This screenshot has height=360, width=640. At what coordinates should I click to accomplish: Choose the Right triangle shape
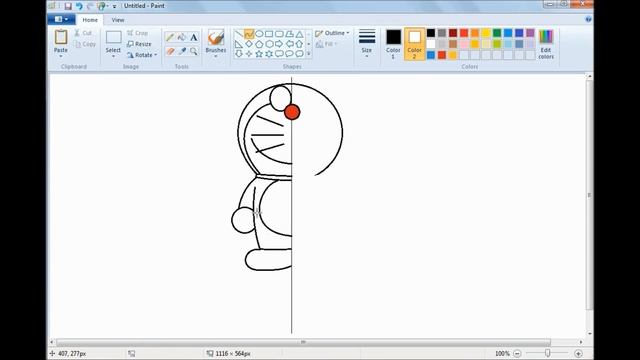click(239, 44)
